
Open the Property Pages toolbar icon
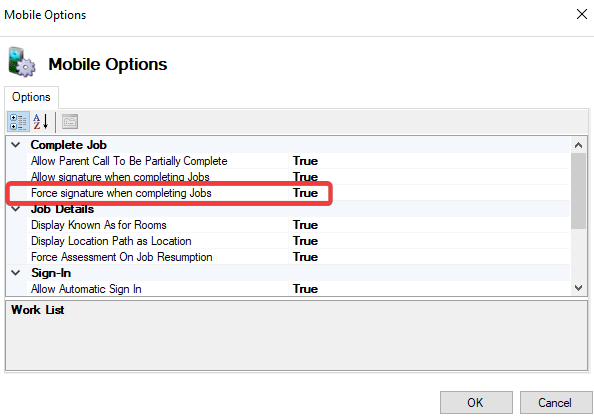coord(70,122)
